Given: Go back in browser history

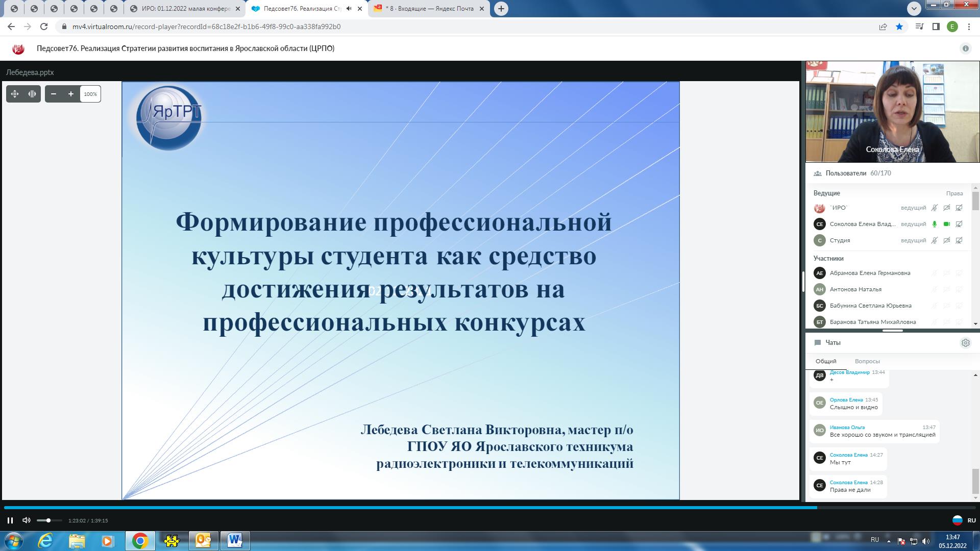Looking at the screenshot, I should pos(11,27).
